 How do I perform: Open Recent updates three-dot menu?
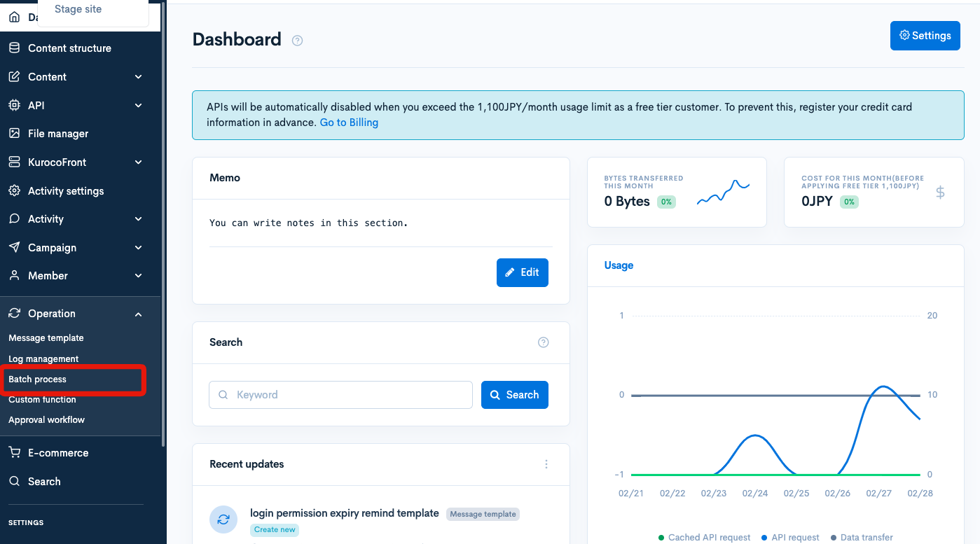point(546,464)
